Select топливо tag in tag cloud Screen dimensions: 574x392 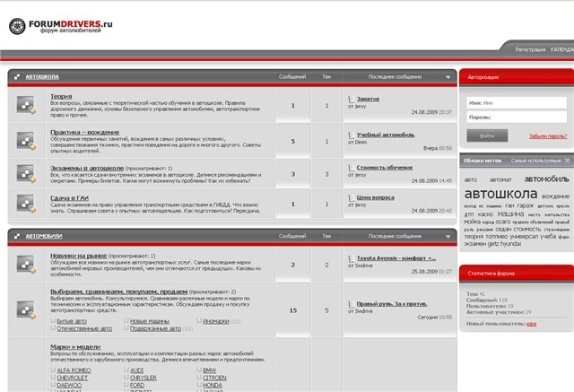(496, 237)
